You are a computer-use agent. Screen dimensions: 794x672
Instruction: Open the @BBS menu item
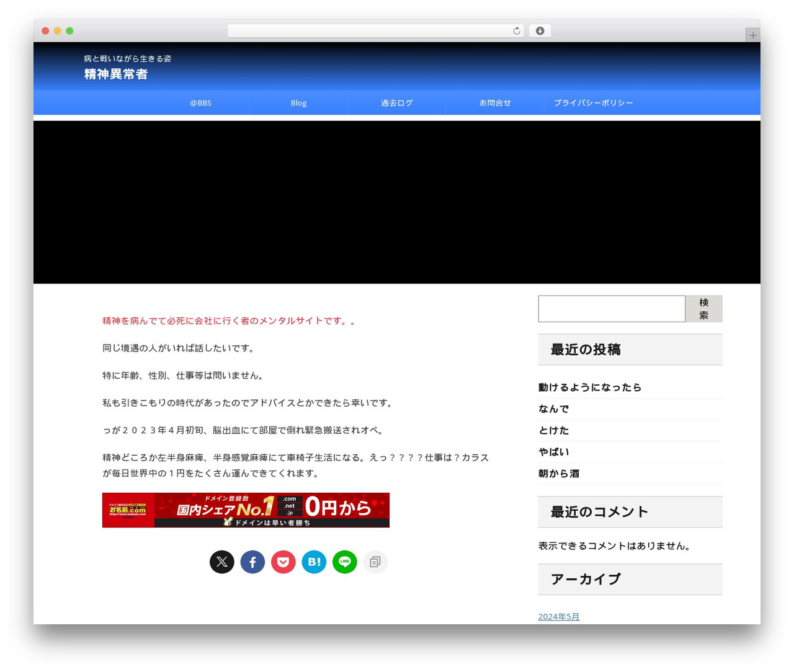pos(200,103)
